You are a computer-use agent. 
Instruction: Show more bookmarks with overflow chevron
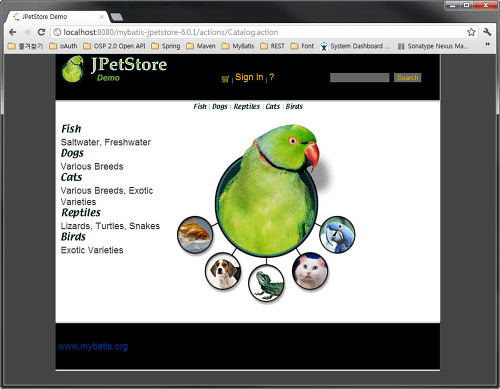487,44
